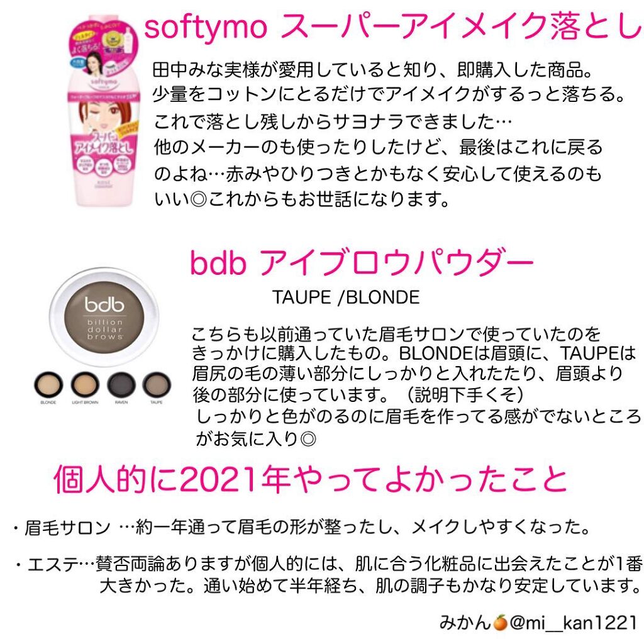
Task: Click the double-circle mark after いい
Action: tap(198, 200)
